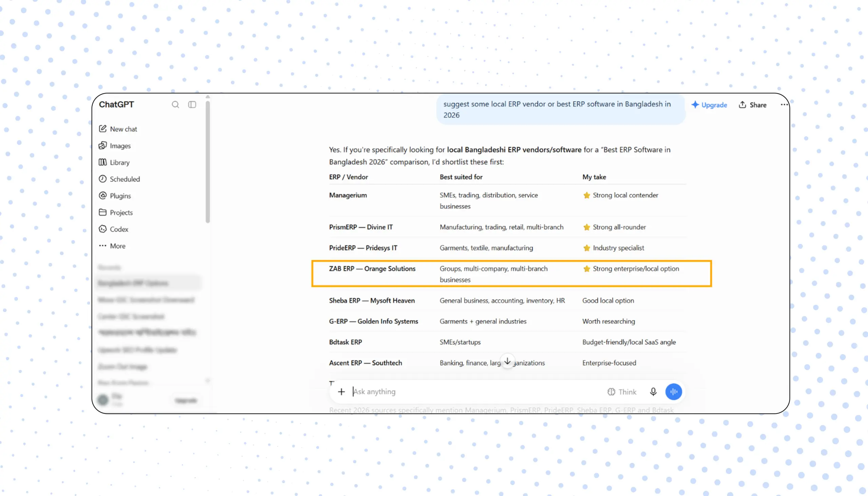The image size is (868, 496).
Task: Click the "Strong local contender" text
Action: 626,195
